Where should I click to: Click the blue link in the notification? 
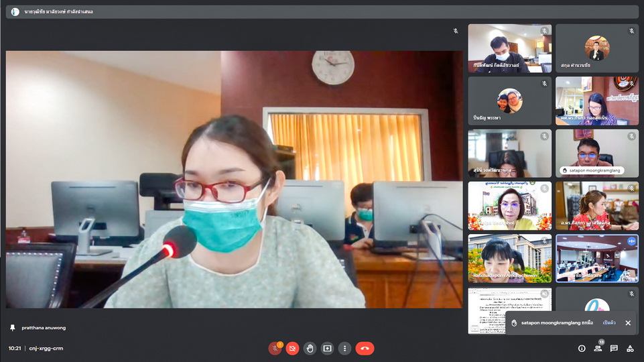(x=609, y=323)
